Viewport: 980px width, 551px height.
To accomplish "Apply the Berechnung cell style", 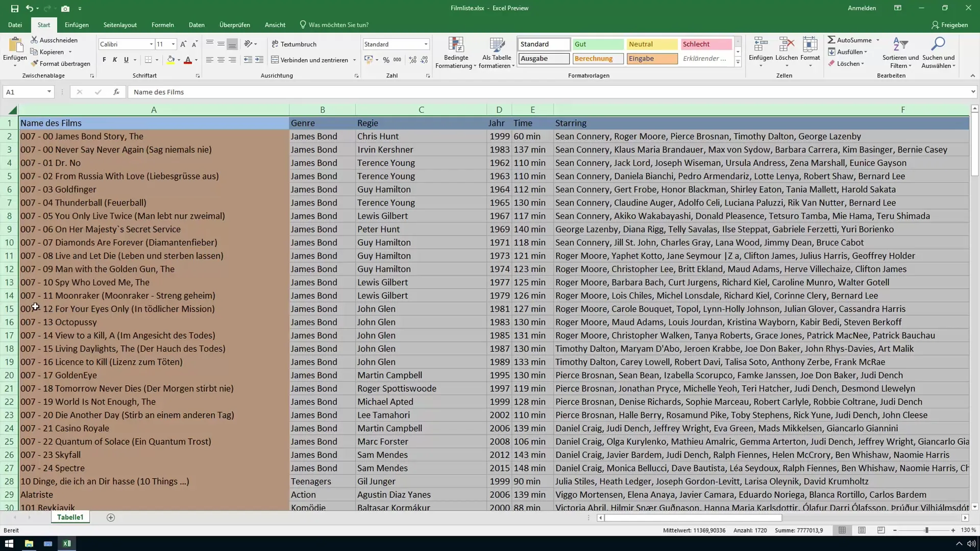I will click(x=598, y=59).
